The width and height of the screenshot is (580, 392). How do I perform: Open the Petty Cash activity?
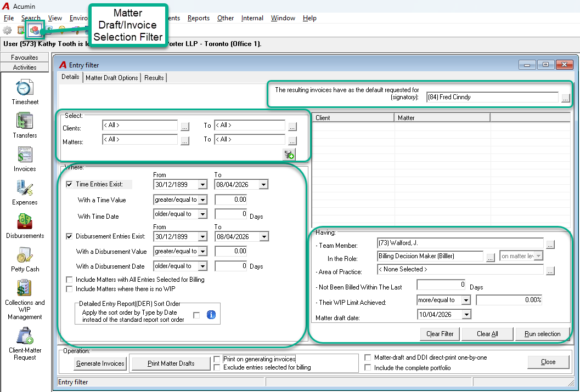coord(25,259)
